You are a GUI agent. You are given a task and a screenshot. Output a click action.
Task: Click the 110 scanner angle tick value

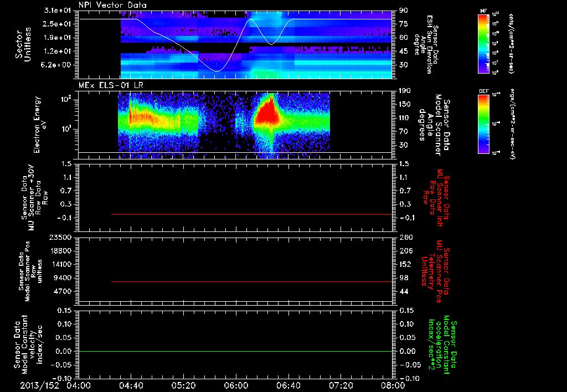coord(405,118)
